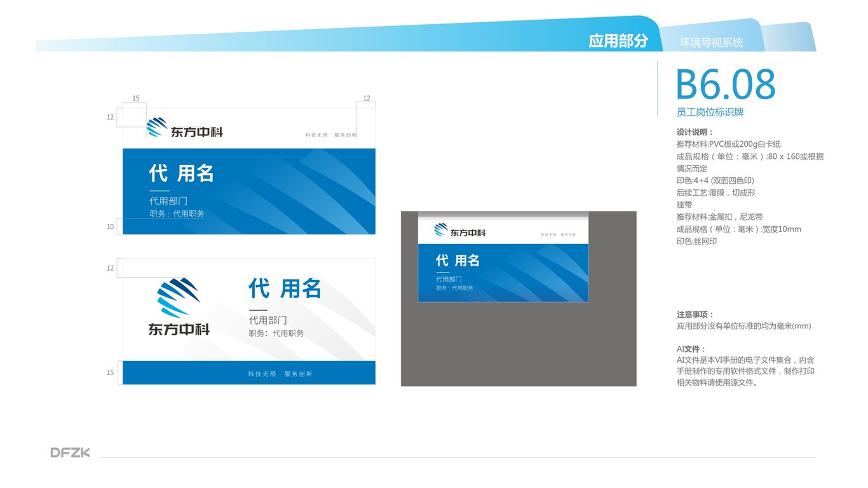Image resolution: width=868 pixels, height=488 pixels.
Task: Click 代用部门 on the top blue badge
Action: click(x=168, y=201)
